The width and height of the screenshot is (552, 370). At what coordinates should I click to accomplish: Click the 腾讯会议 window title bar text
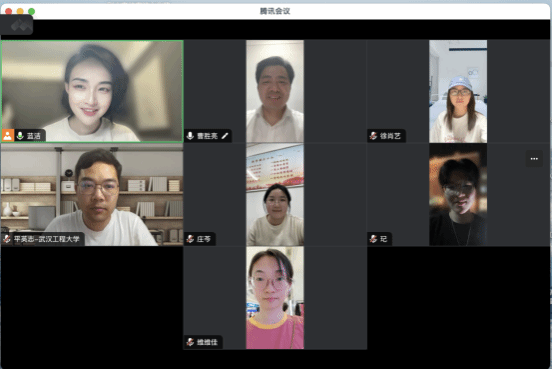(275, 11)
